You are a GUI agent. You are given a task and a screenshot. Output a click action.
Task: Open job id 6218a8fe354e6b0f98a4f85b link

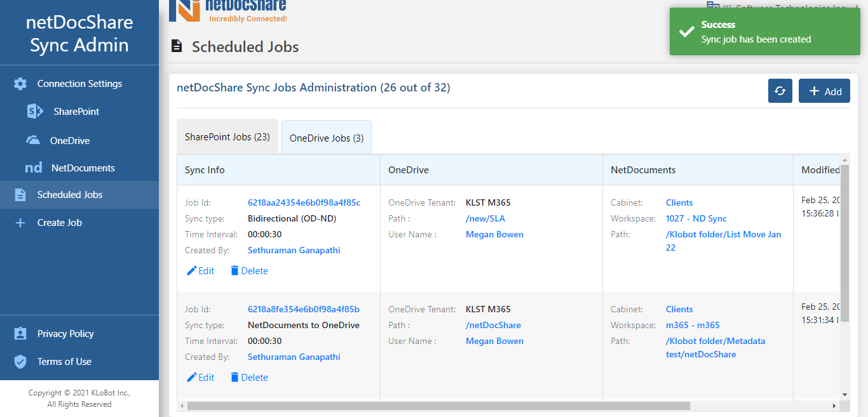304,309
